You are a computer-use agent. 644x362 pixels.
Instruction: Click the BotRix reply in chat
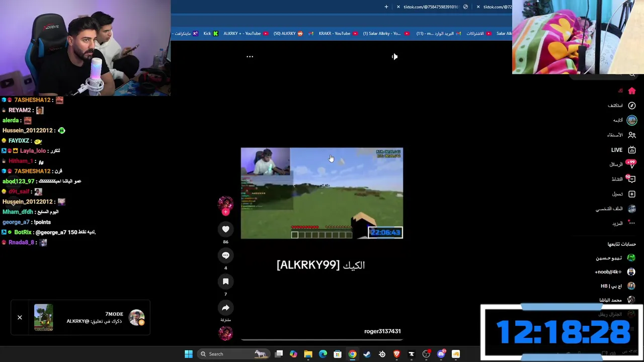coord(49,232)
